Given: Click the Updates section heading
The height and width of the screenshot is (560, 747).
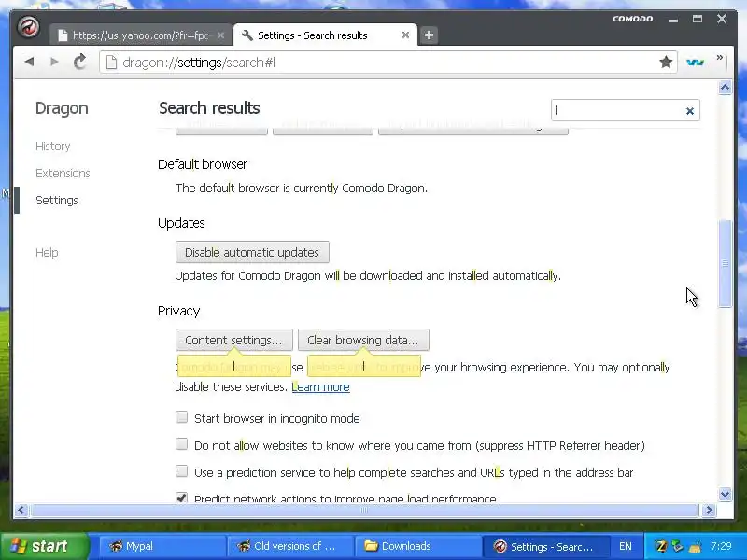Looking at the screenshot, I should (181, 223).
